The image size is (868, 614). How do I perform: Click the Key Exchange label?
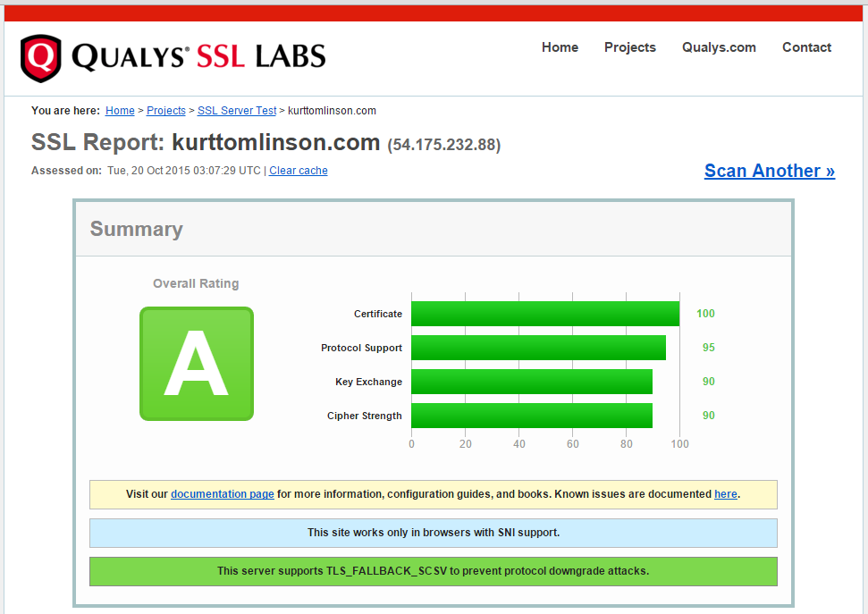[368, 382]
